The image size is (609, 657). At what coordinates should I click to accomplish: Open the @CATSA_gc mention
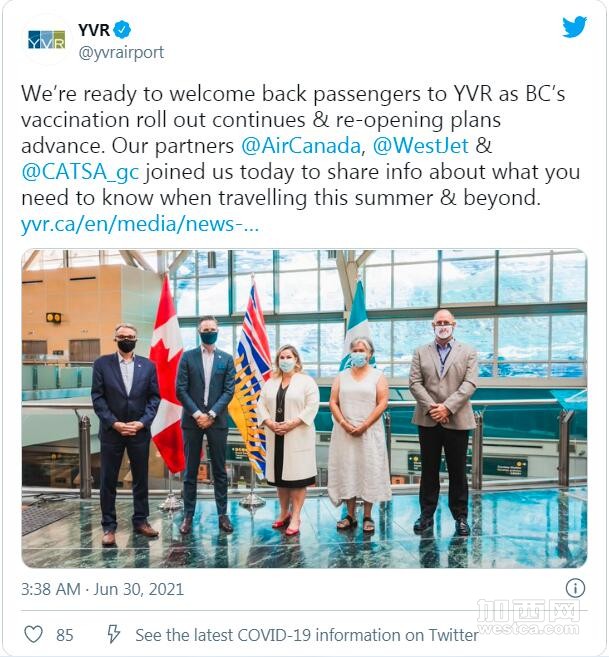point(80,172)
